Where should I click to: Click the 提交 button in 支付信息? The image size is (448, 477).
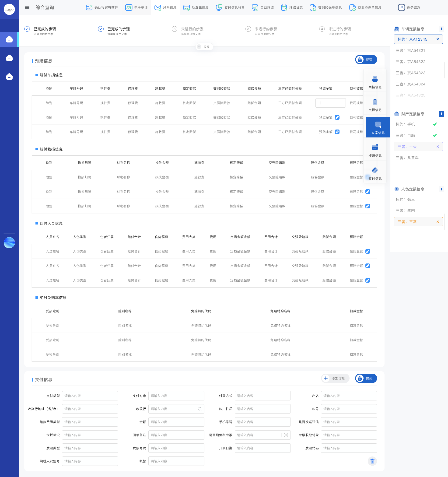[x=366, y=378]
